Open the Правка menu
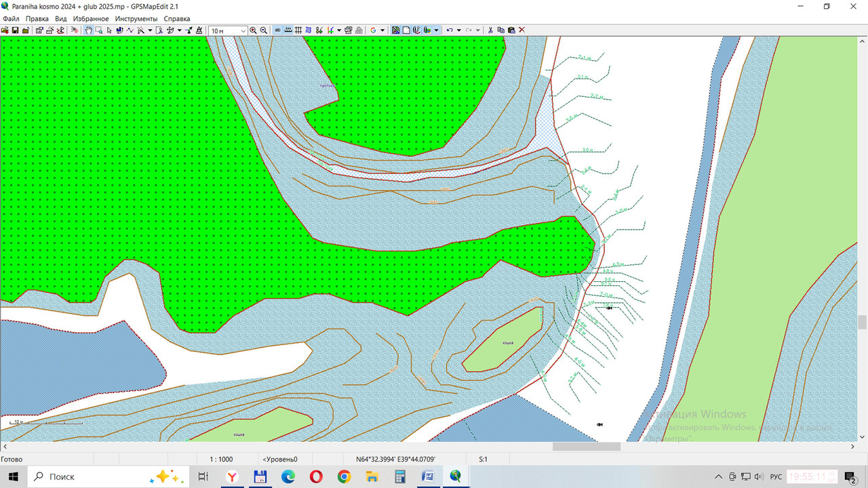868x488 pixels. (37, 19)
